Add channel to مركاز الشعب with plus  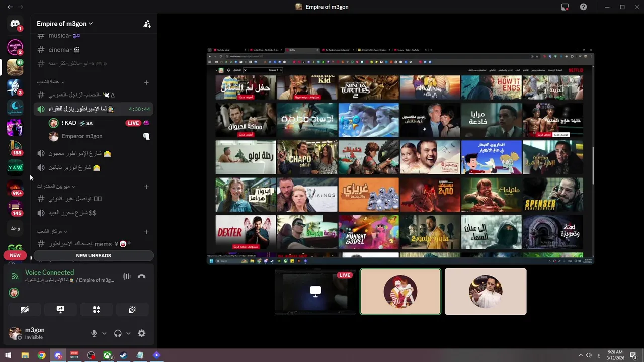point(146,232)
